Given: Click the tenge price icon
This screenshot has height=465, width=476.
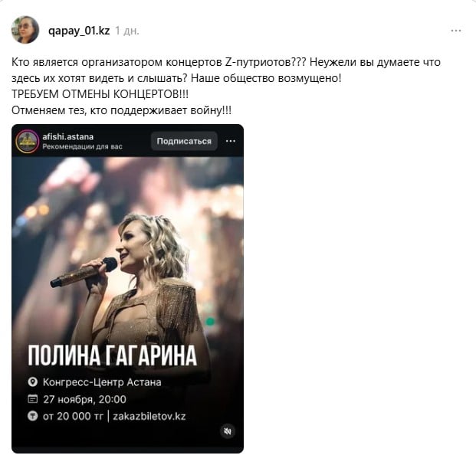Looking at the screenshot, I should pyautogui.click(x=32, y=416).
